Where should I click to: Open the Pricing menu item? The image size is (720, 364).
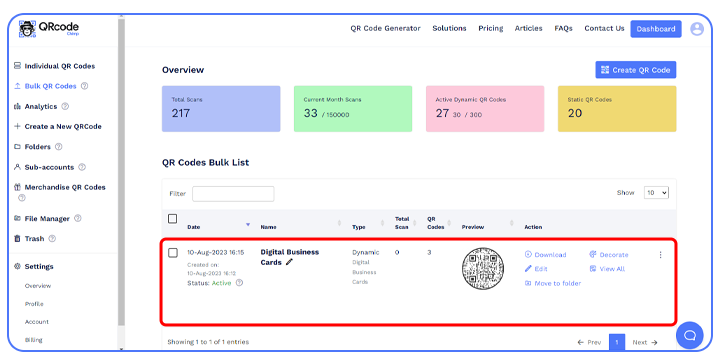tap(490, 28)
